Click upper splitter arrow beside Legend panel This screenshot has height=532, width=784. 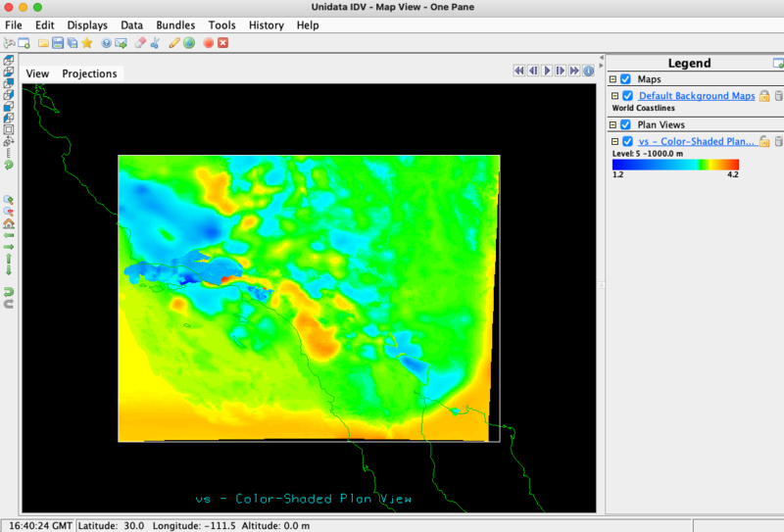pos(602,58)
